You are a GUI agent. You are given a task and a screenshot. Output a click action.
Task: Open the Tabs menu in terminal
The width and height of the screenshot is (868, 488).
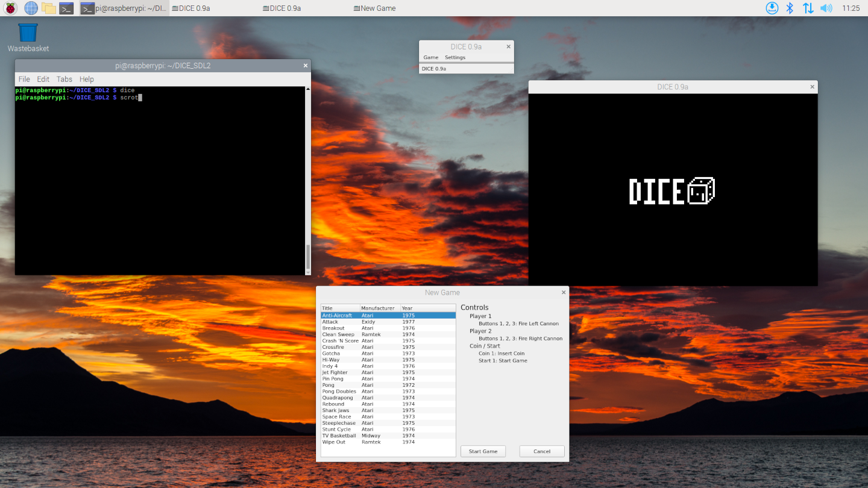tap(64, 79)
